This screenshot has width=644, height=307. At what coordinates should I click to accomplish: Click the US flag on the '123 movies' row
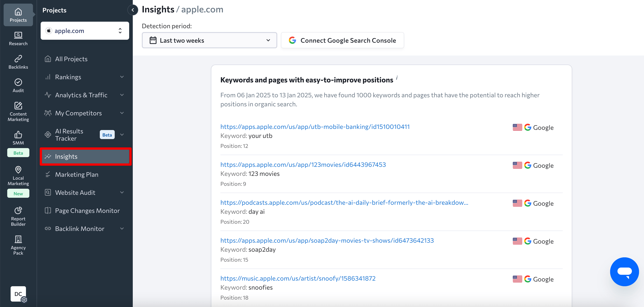517,165
